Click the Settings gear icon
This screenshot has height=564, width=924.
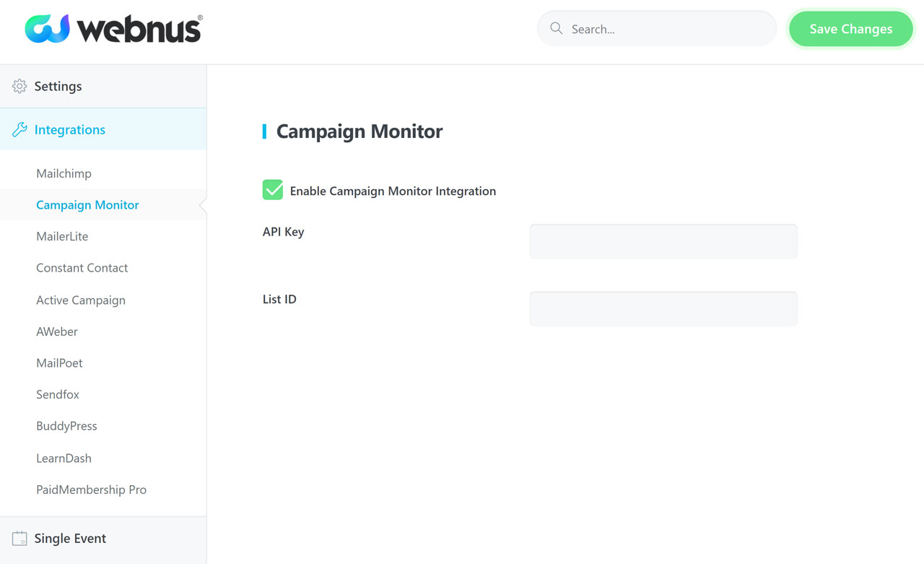[19, 86]
